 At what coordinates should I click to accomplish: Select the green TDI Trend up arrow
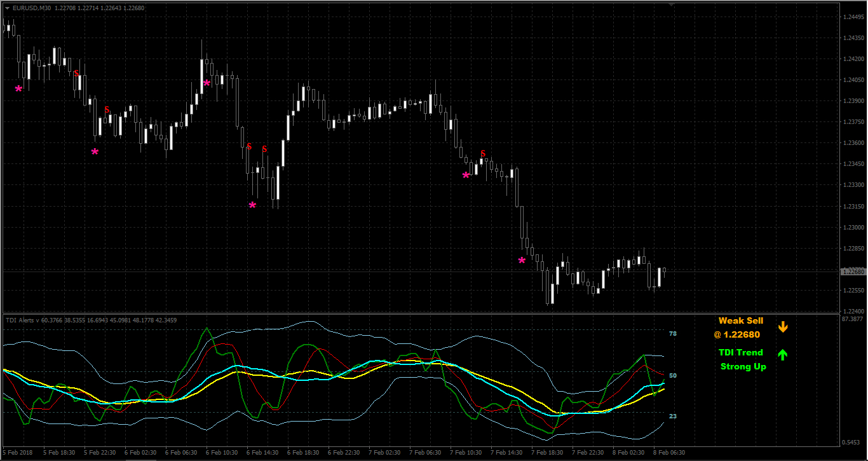783,355
